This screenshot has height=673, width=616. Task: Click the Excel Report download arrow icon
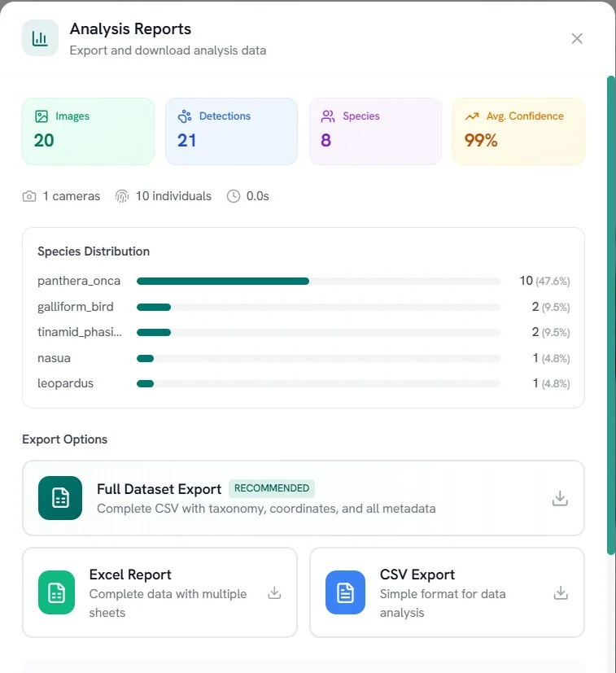(x=274, y=593)
